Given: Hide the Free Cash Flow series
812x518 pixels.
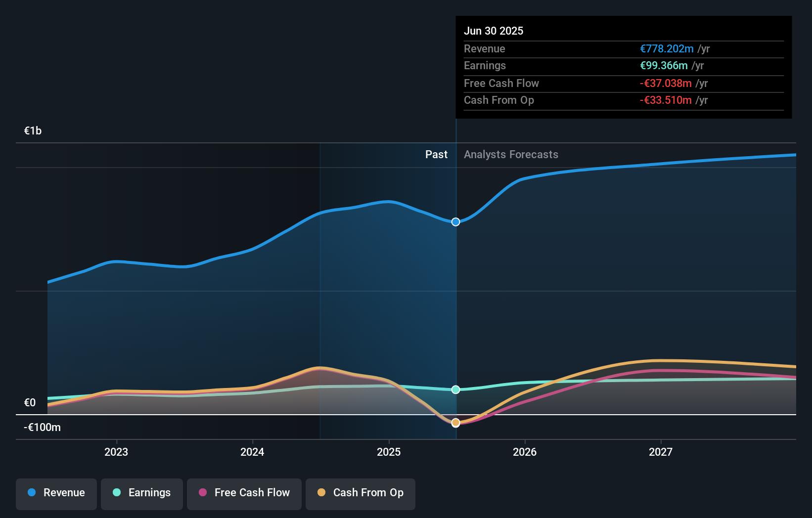Looking at the screenshot, I should 244,493.
